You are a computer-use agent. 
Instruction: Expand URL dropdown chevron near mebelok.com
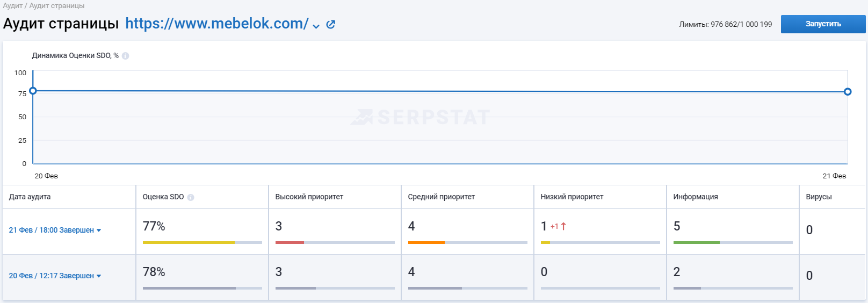point(316,26)
